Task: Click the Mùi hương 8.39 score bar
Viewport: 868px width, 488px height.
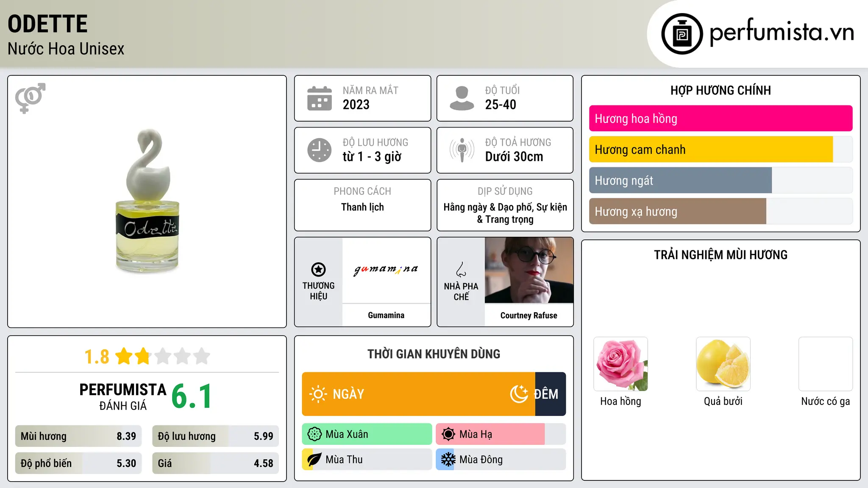Action: [x=78, y=436]
